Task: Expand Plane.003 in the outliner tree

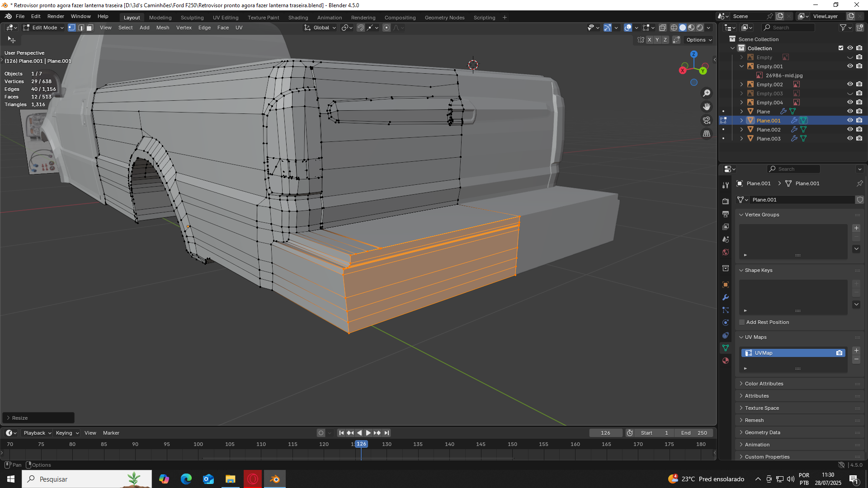Action: [741, 139]
